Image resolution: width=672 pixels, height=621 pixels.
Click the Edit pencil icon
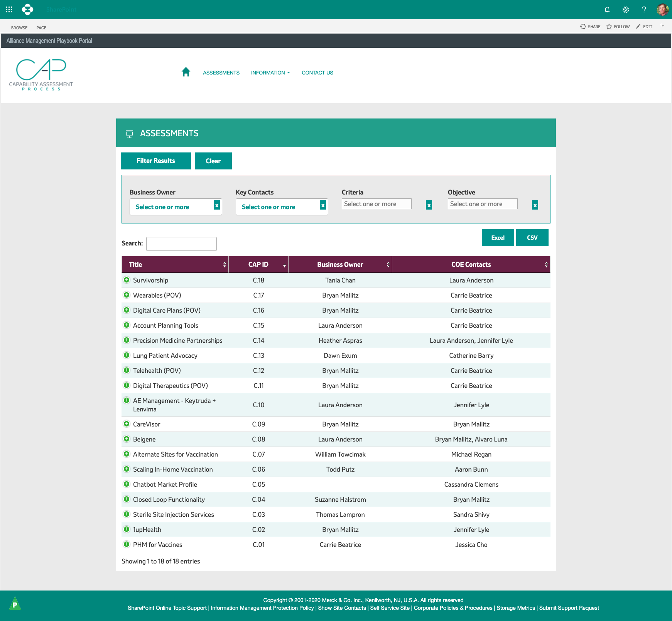(638, 27)
